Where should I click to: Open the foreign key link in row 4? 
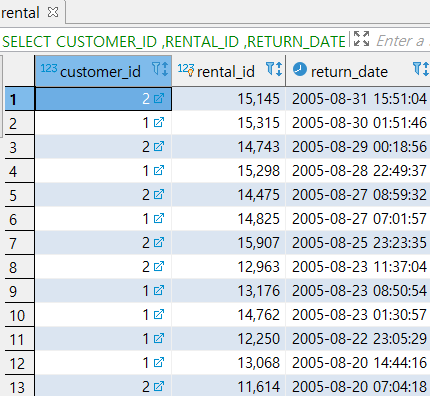pos(159,171)
